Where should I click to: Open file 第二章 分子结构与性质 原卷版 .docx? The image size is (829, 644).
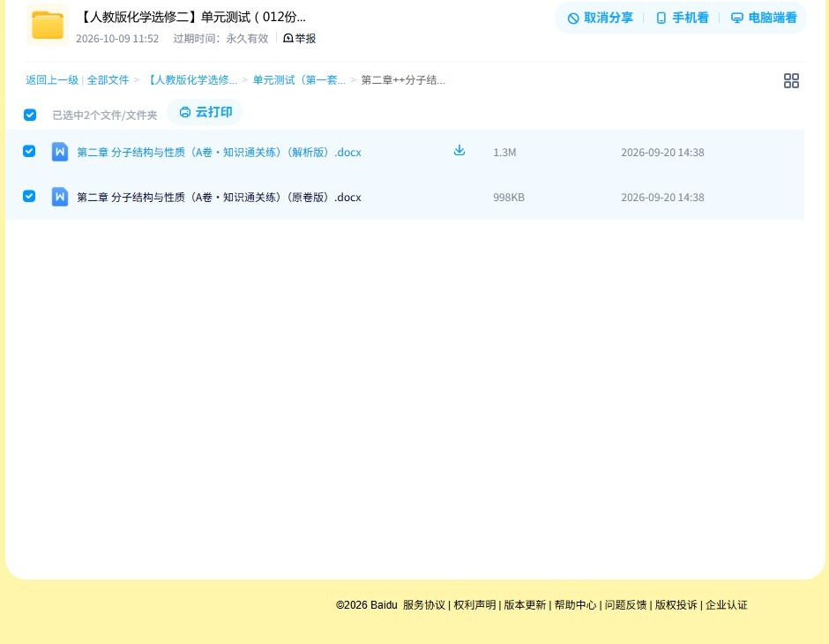219,198
